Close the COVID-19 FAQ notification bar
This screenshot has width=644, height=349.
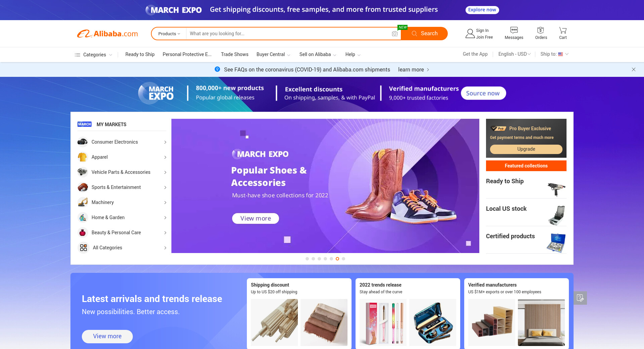tap(634, 69)
